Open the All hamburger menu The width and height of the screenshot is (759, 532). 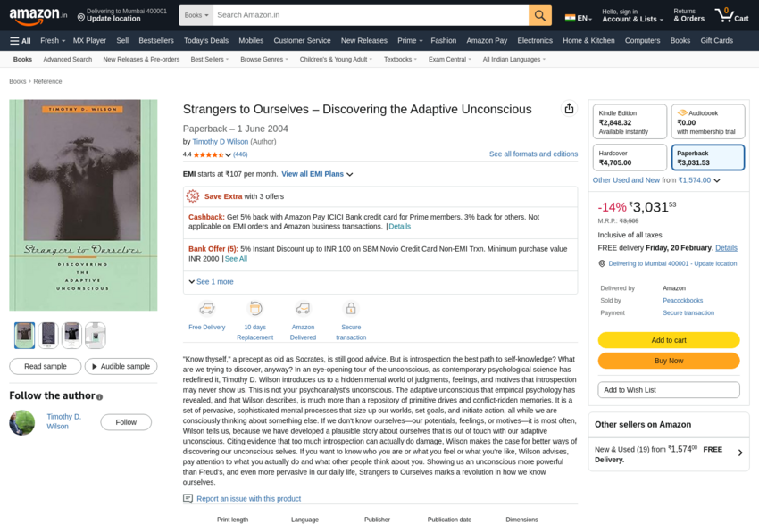21,41
